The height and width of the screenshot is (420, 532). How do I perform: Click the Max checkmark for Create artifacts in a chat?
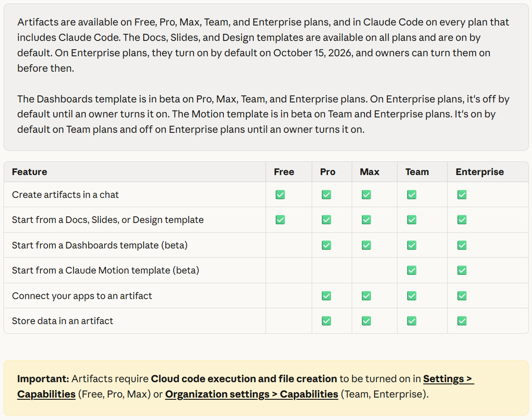tap(366, 194)
